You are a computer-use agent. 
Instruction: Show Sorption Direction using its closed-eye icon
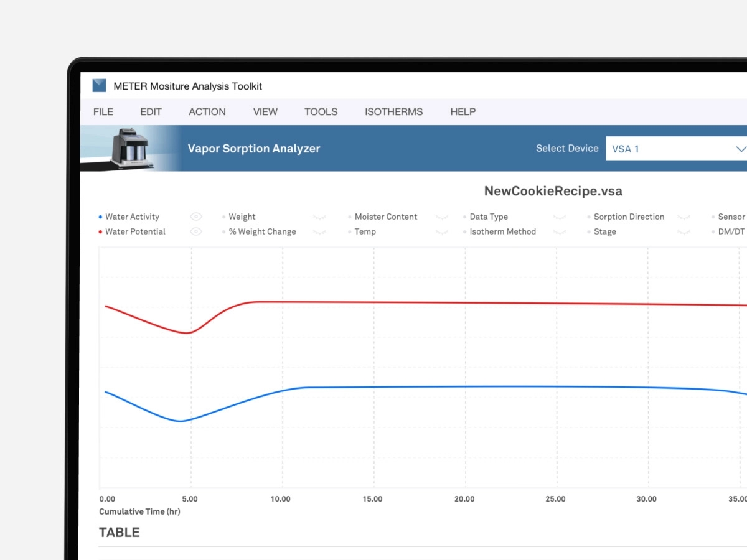tap(684, 217)
